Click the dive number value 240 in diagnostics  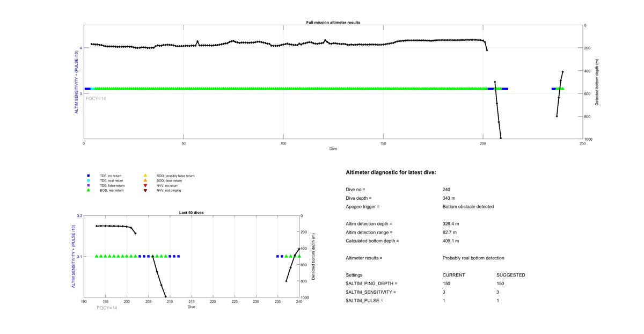click(447, 190)
